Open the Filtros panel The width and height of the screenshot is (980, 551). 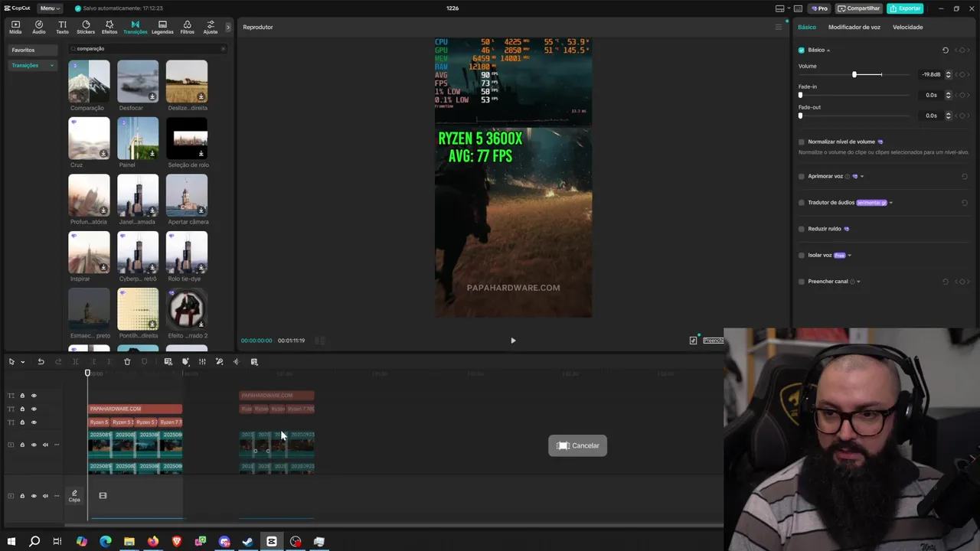[x=187, y=28]
